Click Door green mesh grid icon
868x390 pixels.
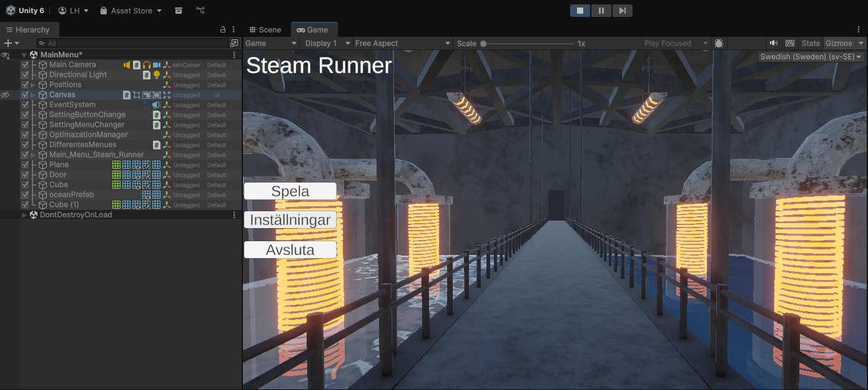tap(116, 175)
